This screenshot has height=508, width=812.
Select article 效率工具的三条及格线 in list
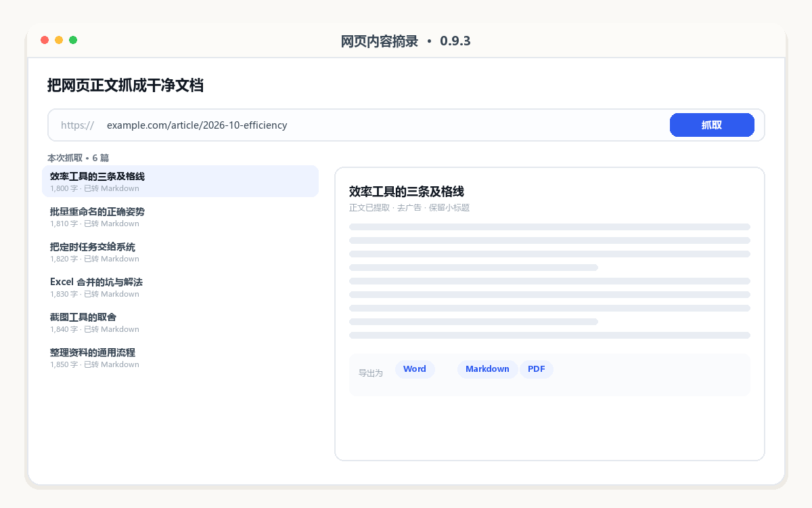click(x=180, y=182)
